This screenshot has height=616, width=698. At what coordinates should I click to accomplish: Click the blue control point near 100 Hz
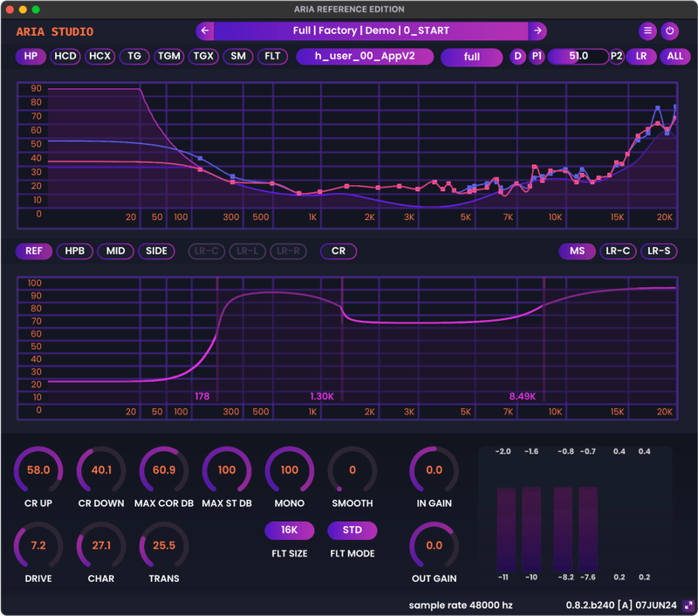(201, 158)
